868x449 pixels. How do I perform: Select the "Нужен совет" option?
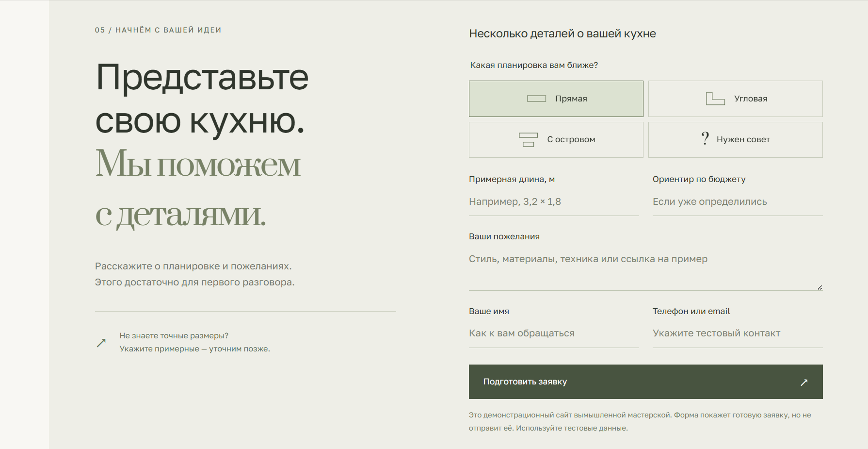tap(735, 140)
